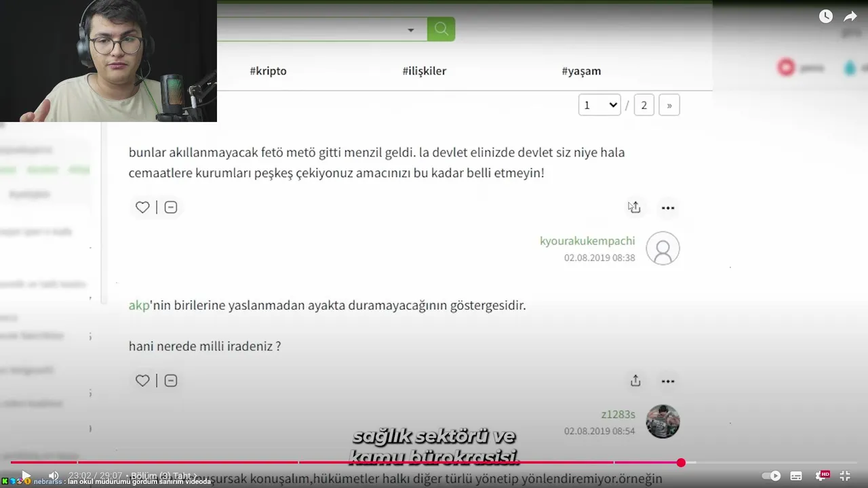Open the entry date 02.08.2019 08:38
868x488 pixels.
click(599, 258)
